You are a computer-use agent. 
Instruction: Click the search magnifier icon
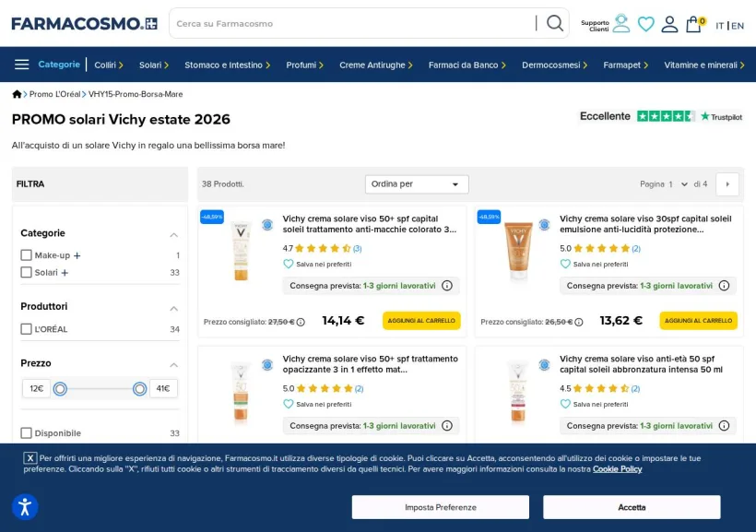[554, 23]
